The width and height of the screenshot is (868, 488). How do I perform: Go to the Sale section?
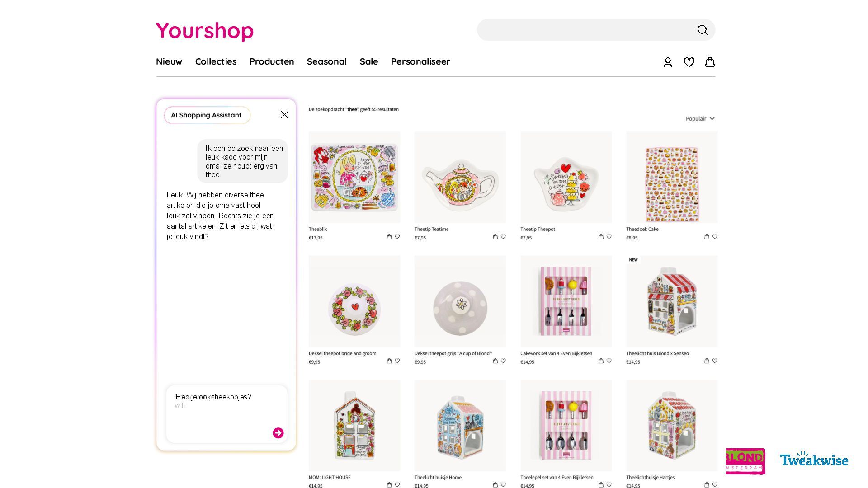[x=369, y=61]
